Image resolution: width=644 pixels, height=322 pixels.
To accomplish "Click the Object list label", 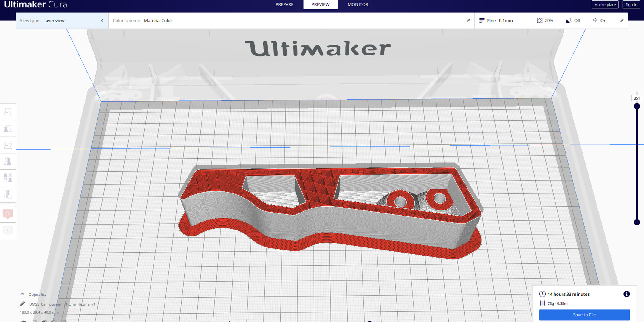I will [x=37, y=294].
